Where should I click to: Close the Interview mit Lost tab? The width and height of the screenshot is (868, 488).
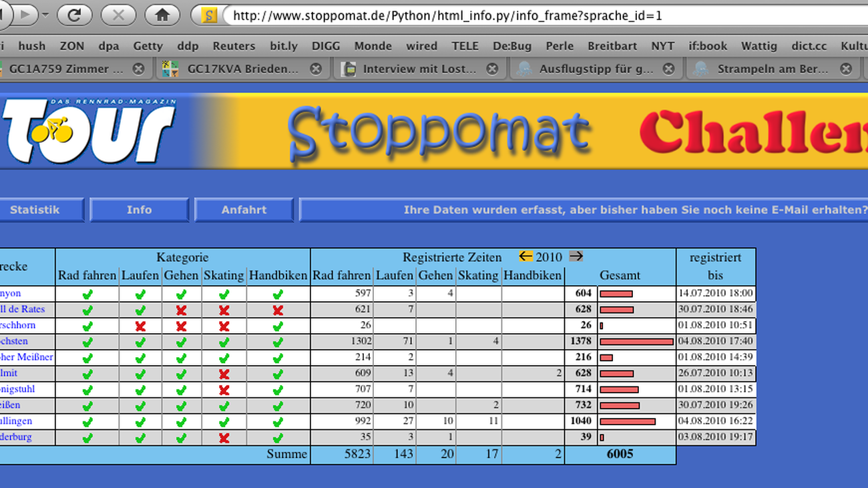tap(492, 69)
